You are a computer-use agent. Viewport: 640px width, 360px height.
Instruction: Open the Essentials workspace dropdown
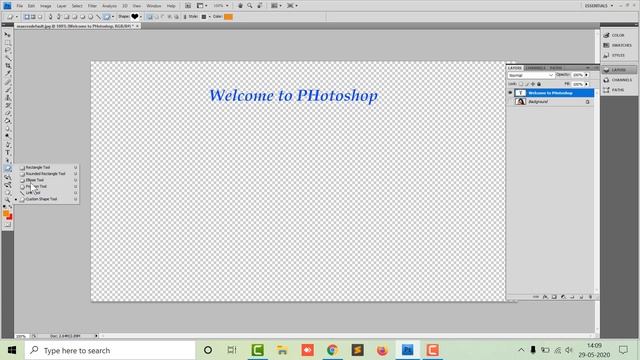(599, 6)
